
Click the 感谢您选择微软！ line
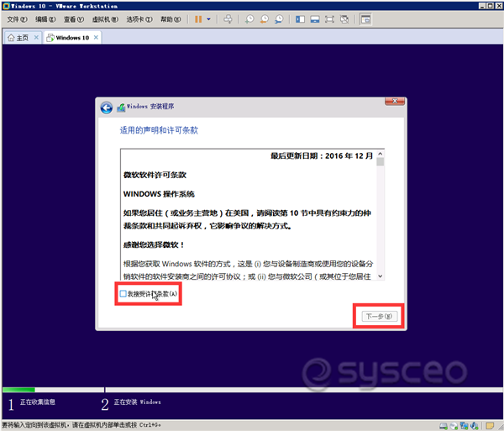[155, 245]
